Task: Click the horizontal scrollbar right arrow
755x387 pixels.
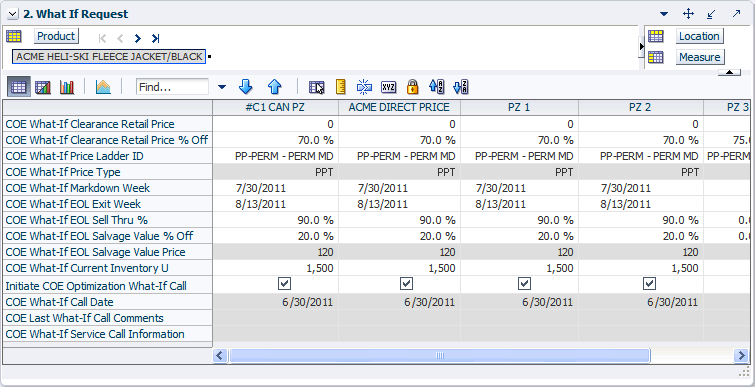Action: click(741, 356)
